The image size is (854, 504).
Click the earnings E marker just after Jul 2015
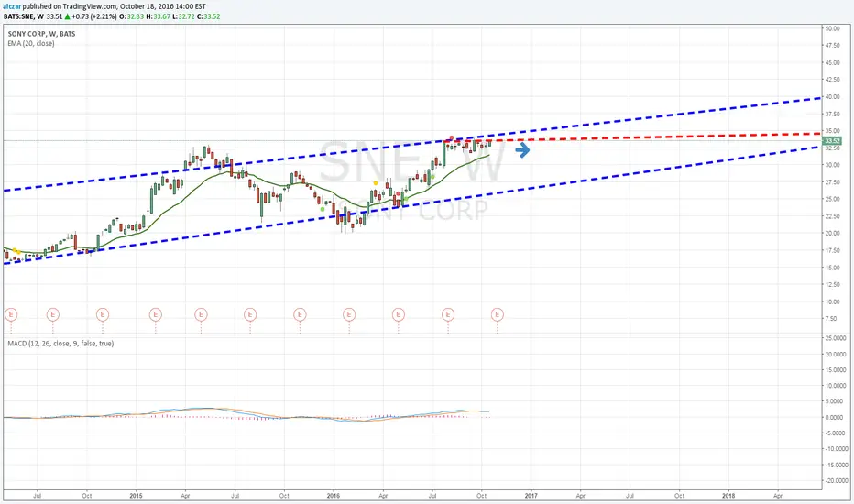(x=250, y=314)
